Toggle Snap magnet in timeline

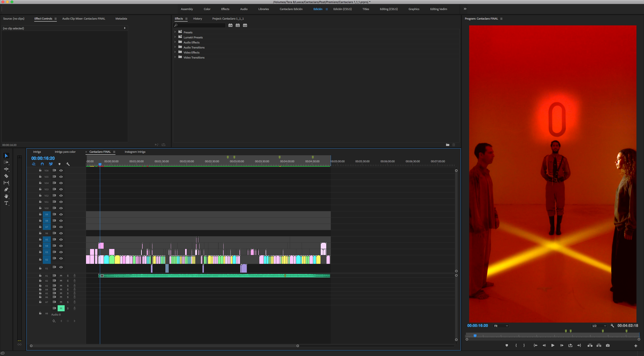click(42, 164)
